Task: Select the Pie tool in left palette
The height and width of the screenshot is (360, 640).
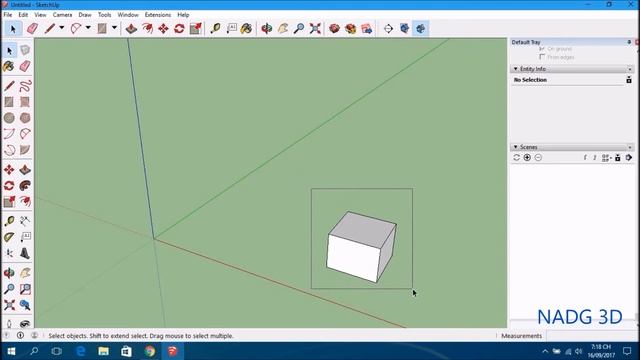Action: coord(25,150)
